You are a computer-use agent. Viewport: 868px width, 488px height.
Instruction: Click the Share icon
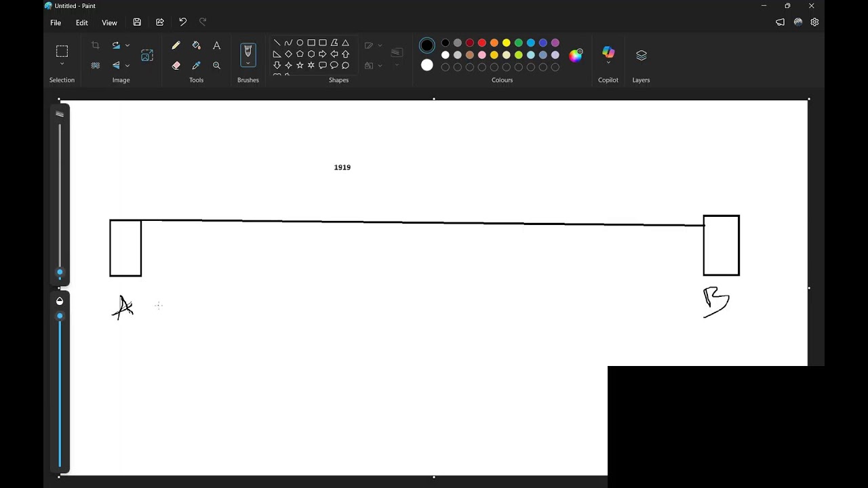[x=160, y=22]
